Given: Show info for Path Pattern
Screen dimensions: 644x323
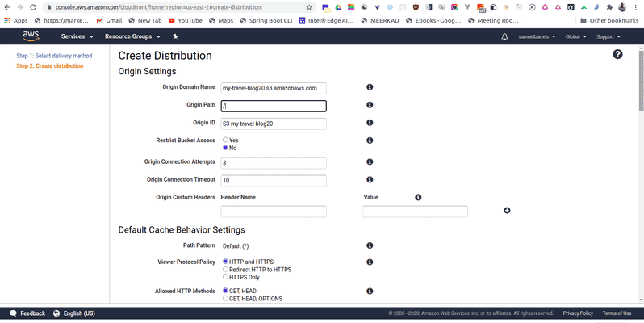Looking at the screenshot, I should [370, 245].
